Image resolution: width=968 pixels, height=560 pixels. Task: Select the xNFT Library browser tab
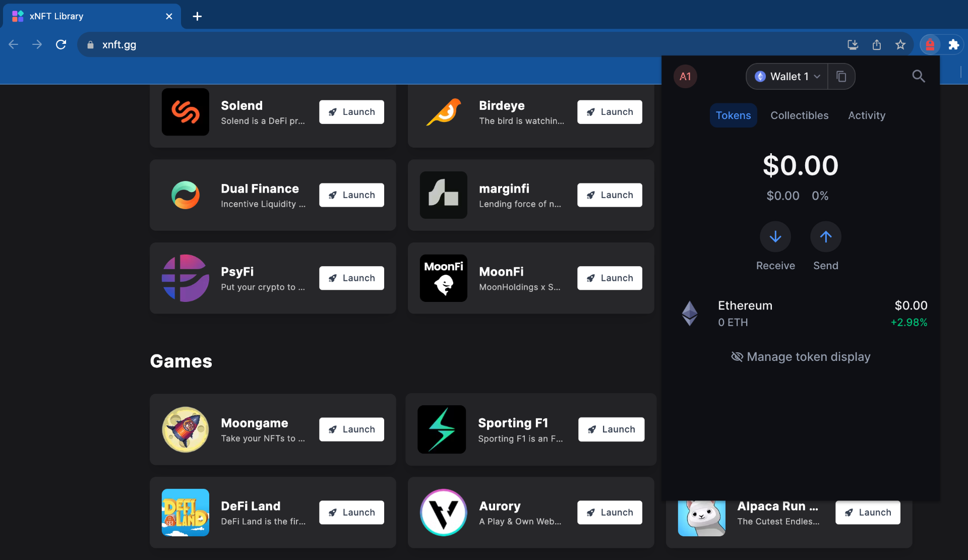click(91, 16)
